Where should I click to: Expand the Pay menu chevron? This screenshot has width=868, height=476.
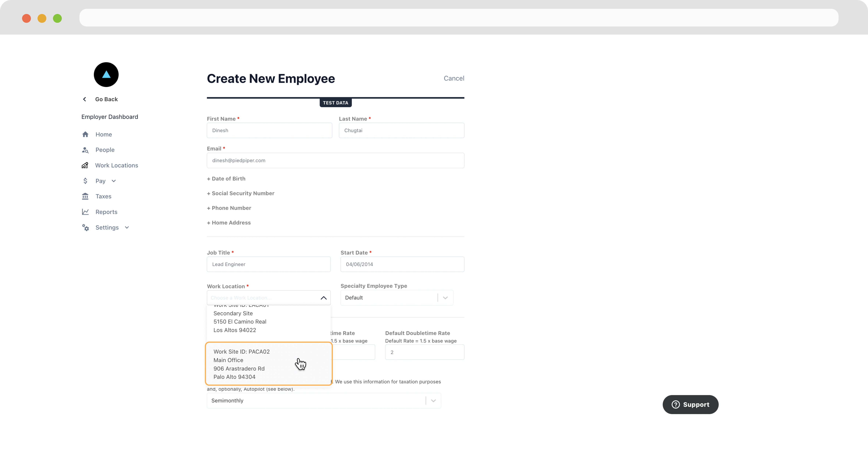tap(114, 181)
